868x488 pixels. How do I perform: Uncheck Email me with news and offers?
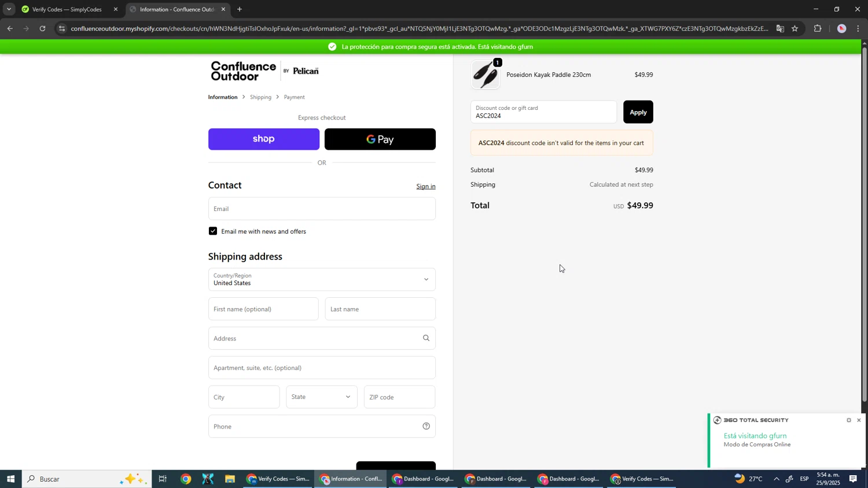click(213, 231)
